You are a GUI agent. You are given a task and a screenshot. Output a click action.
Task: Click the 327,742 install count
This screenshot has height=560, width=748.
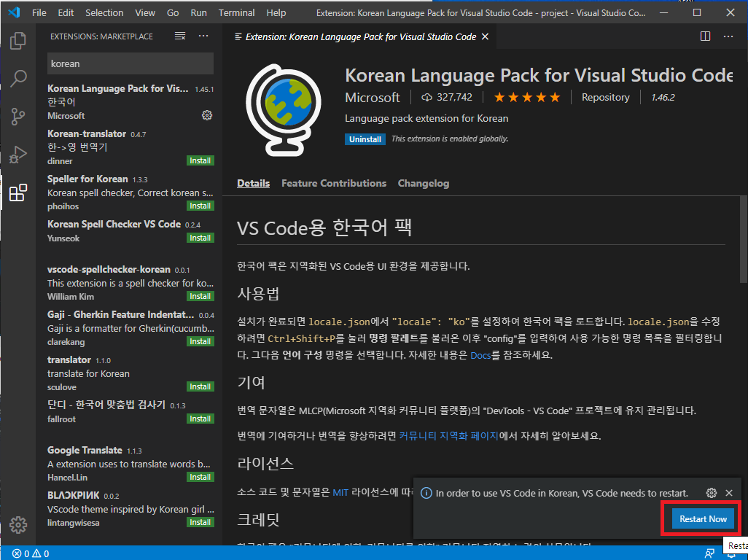click(x=447, y=97)
